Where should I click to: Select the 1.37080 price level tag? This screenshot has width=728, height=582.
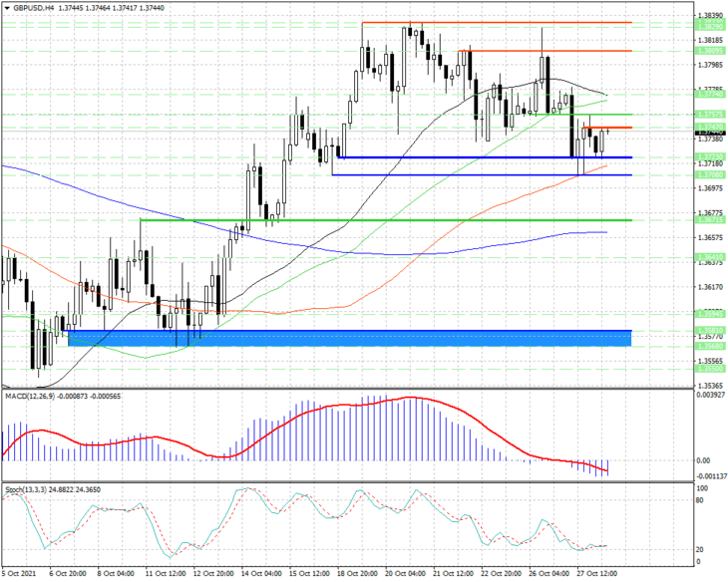pos(710,174)
